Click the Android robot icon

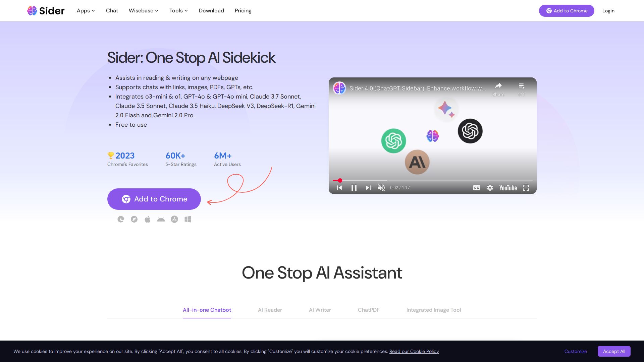coord(161,219)
